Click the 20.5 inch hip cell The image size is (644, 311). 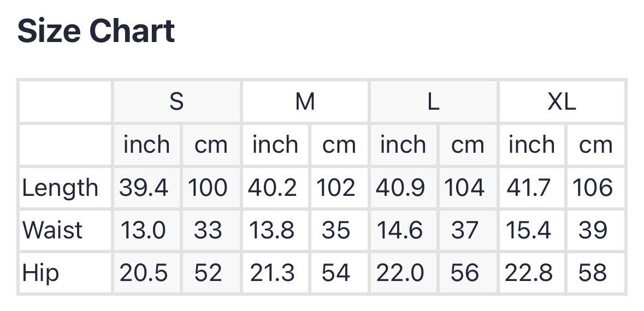pos(144,273)
